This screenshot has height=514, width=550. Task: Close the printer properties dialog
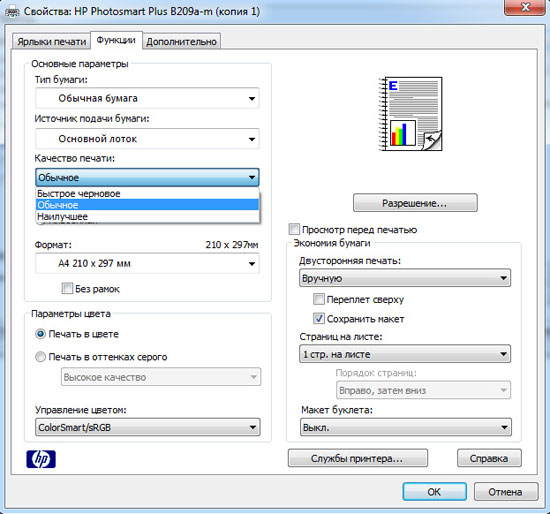(525, 7)
